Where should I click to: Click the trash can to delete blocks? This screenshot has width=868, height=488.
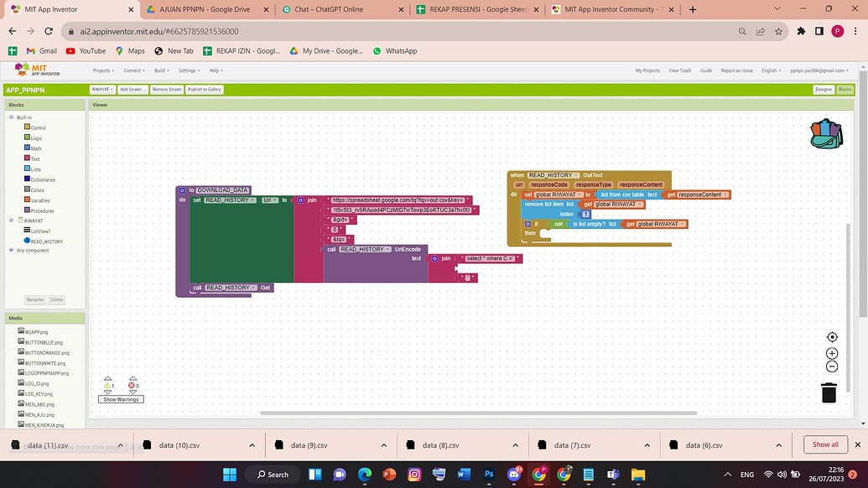point(829,392)
